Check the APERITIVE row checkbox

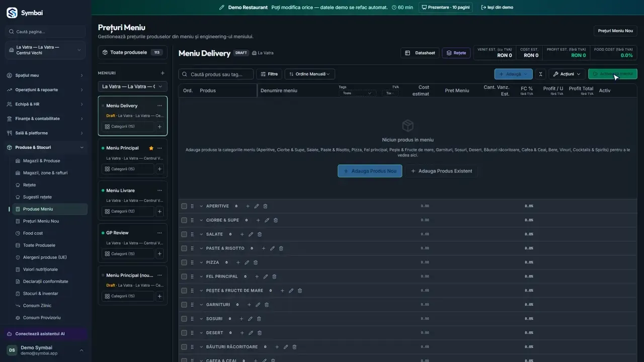pyautogui.click(x=184, y=206)
